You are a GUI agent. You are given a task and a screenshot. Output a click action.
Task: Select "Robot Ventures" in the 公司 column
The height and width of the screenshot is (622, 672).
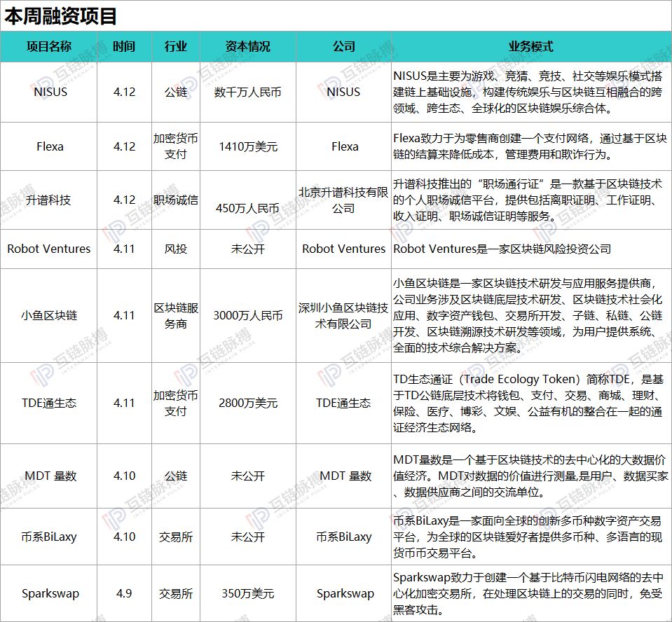point(344,249)
